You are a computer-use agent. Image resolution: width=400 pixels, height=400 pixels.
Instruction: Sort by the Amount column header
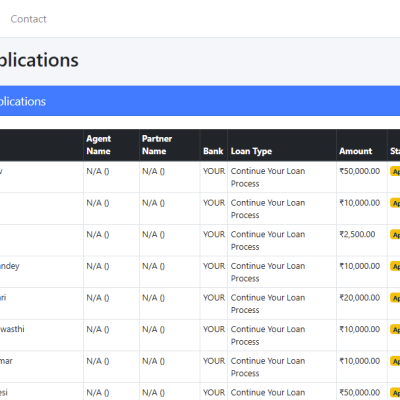356,151
